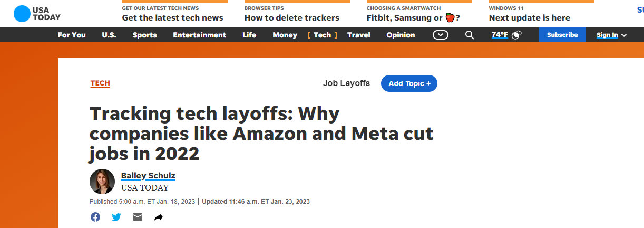The image size is (644, 228).
Task: Open the For You section
Action: pos(72,35)
